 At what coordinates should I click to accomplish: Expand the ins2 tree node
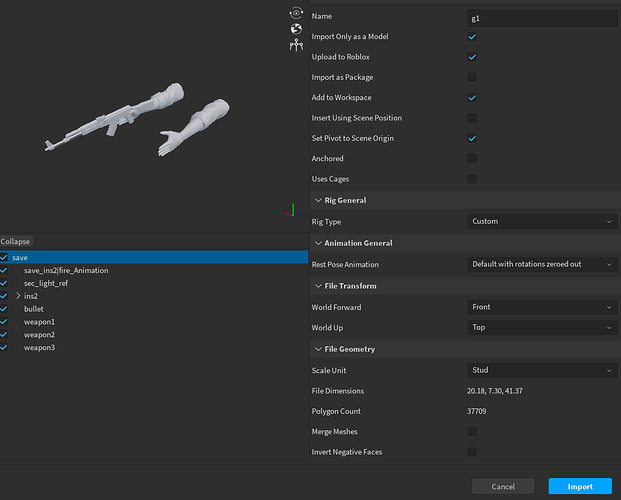pyautogui.click(x=18, y=296)
